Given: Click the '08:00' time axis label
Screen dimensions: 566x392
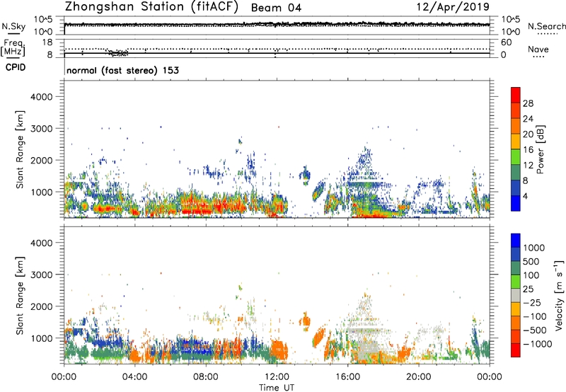Looking at the screenshot, I should click(x=206, y=377).
